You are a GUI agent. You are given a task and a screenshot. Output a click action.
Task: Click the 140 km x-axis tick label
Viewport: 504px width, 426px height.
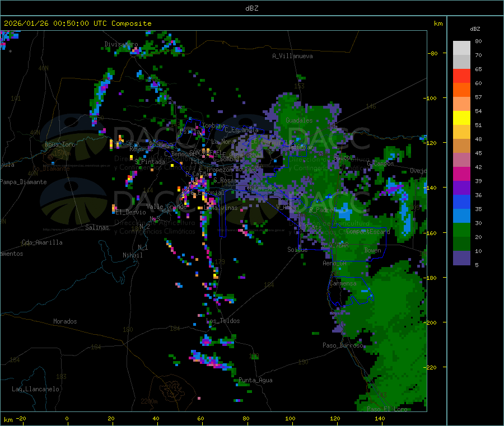tap(380, 418)
